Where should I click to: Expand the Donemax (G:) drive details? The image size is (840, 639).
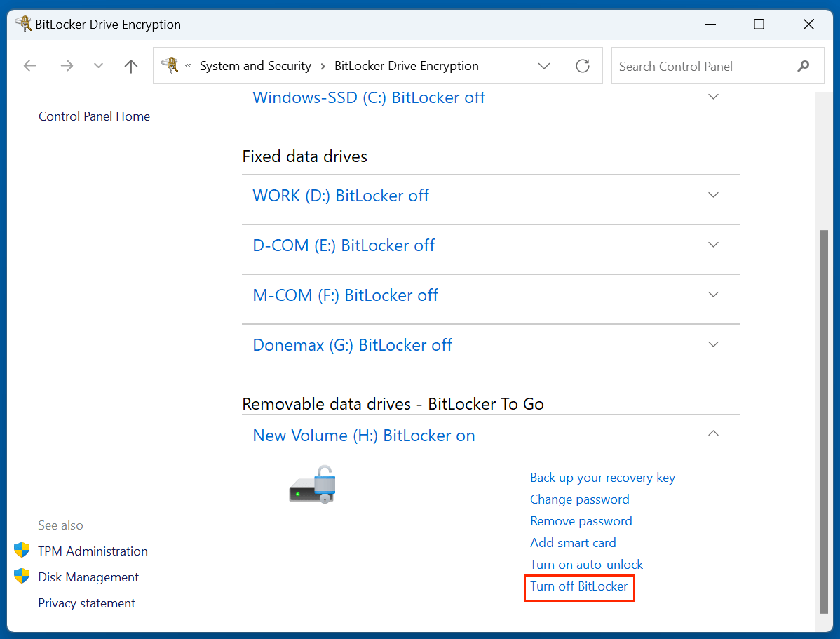[x=713, y=344]
